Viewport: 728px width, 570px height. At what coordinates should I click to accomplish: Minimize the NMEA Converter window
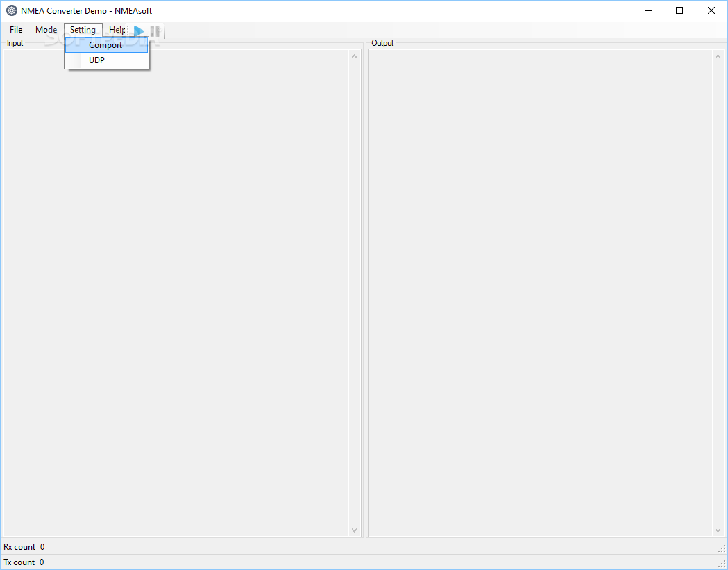(x=648, y=10)
